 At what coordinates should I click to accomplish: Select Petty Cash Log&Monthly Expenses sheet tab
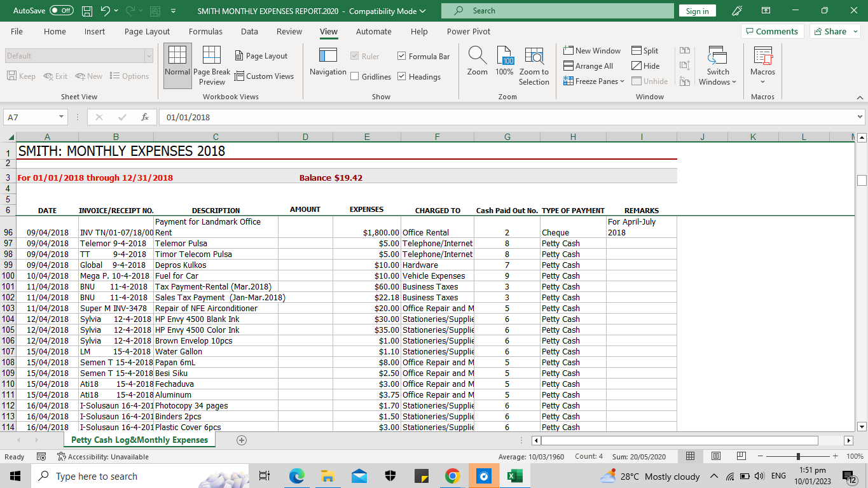[139, 440]
